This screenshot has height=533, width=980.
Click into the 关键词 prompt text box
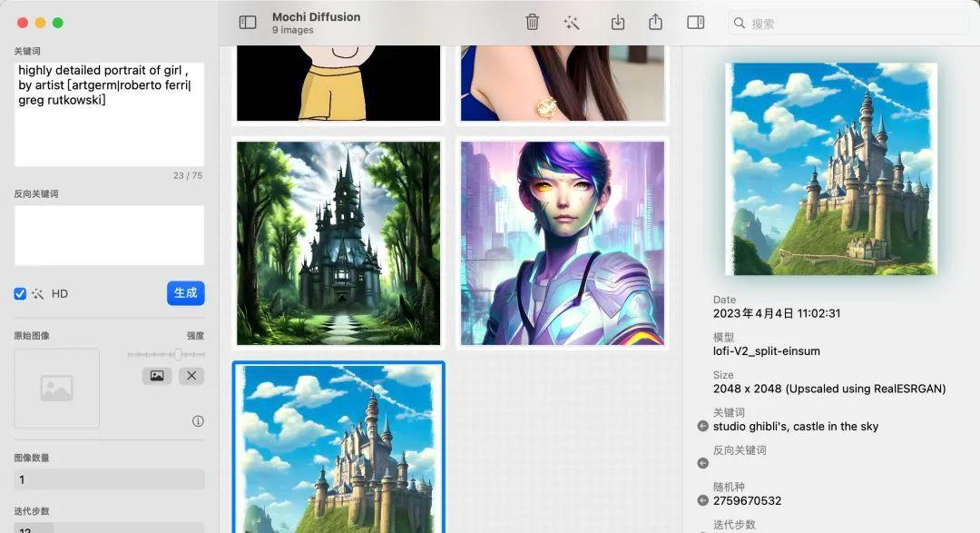click(x=110, y=114)
